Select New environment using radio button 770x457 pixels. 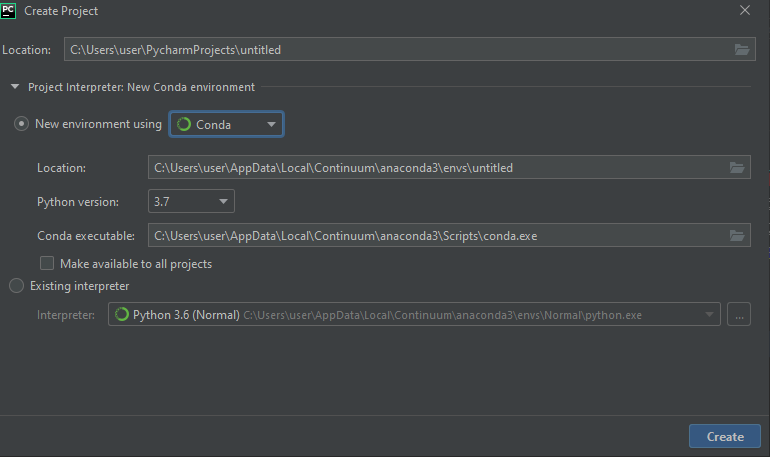point(21,124)
